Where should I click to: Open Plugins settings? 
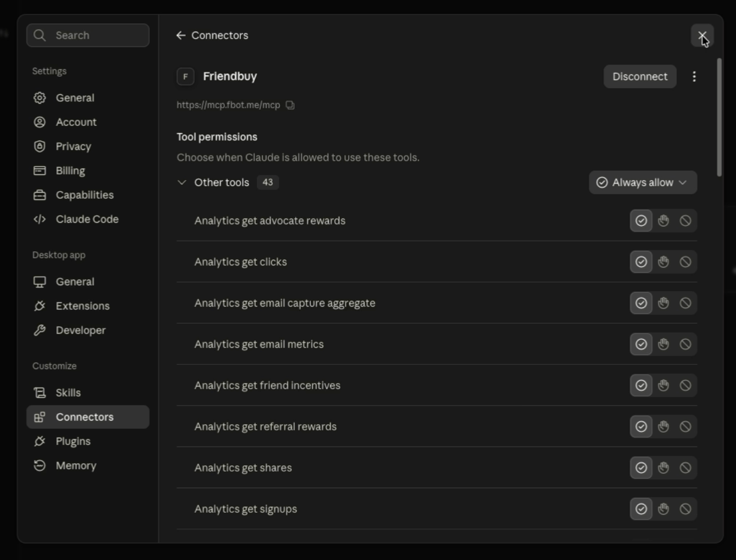tap(87, 441)
